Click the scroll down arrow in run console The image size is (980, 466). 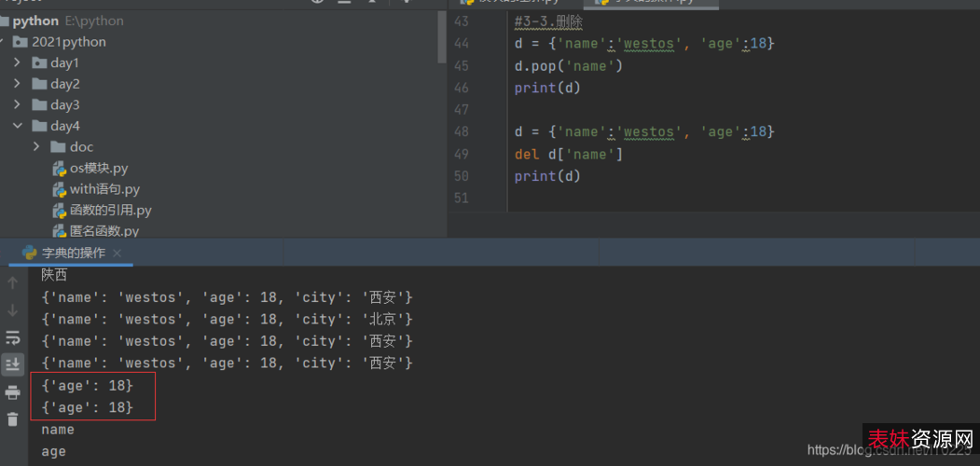pos(13,309)
